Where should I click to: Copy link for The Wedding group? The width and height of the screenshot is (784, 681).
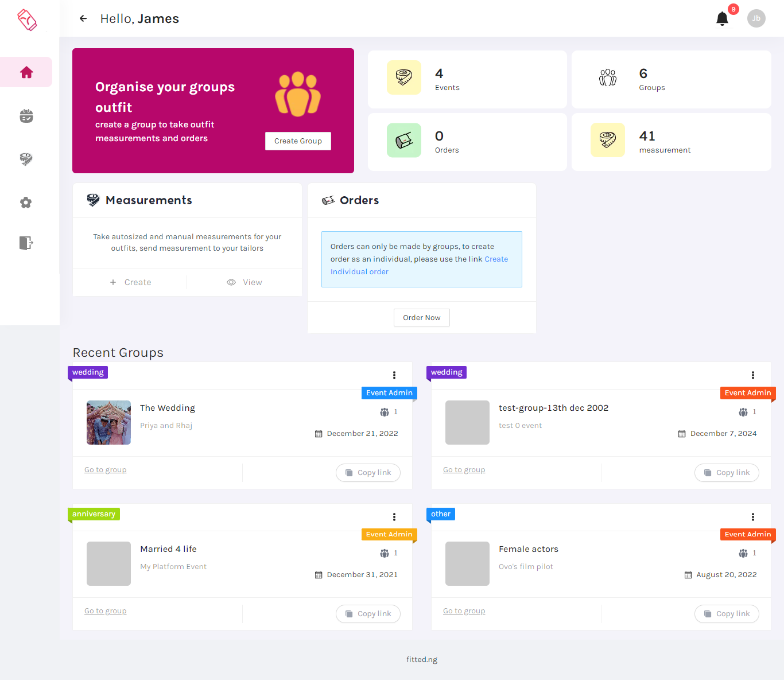click(x=368, y=473)
